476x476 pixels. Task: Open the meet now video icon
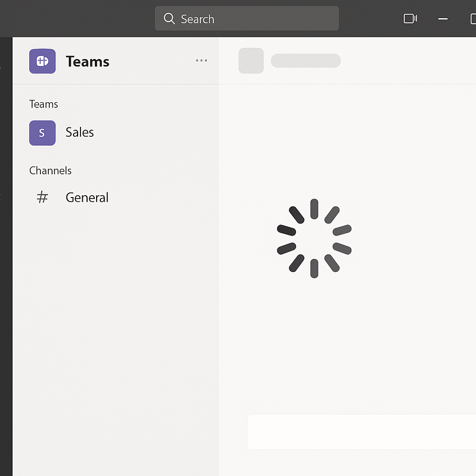(x=410, y=19)
